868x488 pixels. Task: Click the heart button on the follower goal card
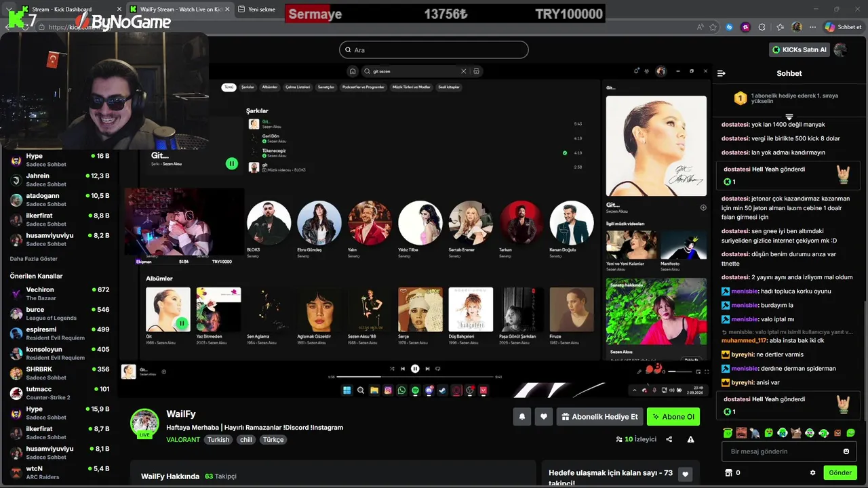click(x=686, y=474)
